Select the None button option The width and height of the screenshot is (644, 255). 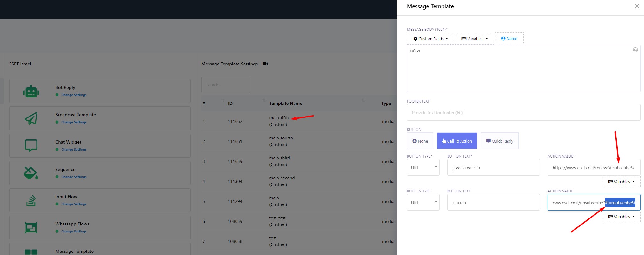420,141
